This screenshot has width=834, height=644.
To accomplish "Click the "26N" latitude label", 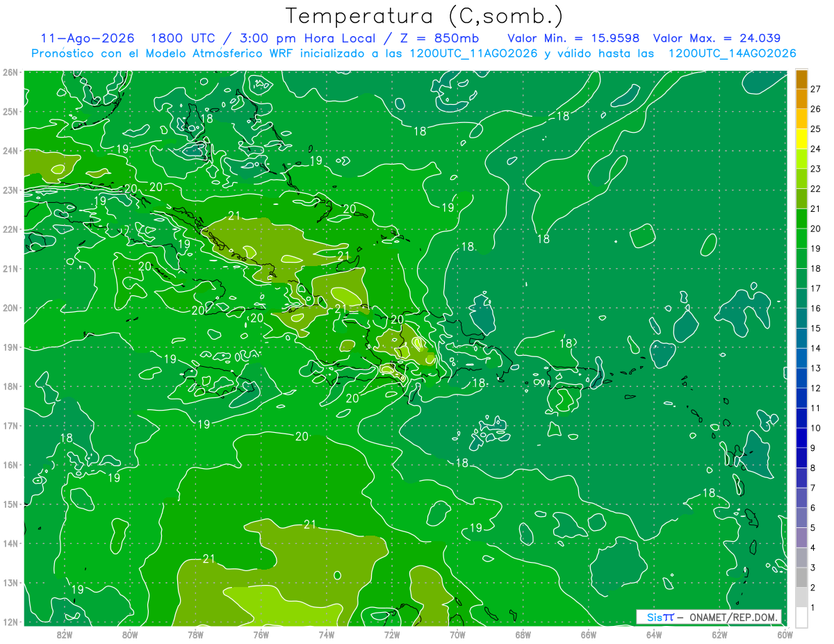I will pos(11,72).
